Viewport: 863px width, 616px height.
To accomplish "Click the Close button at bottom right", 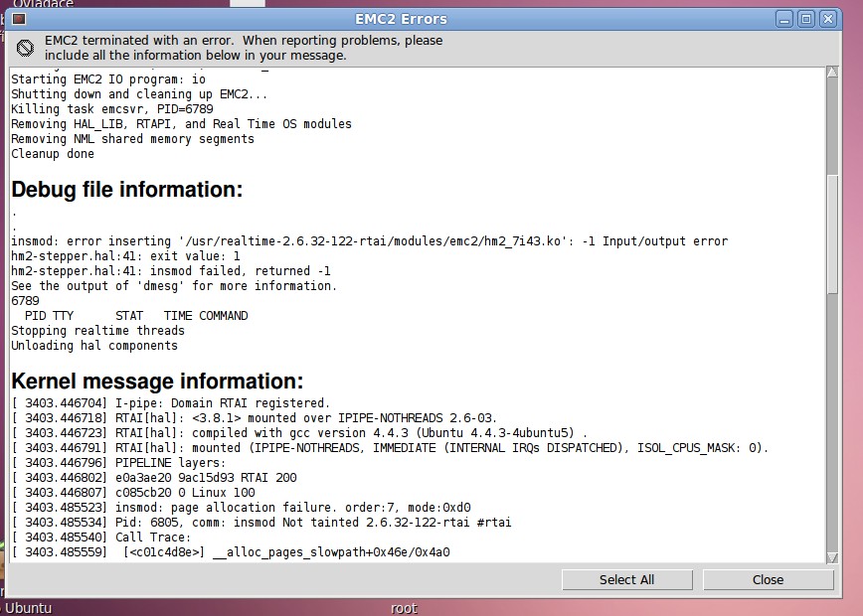I will pos(768,579).
